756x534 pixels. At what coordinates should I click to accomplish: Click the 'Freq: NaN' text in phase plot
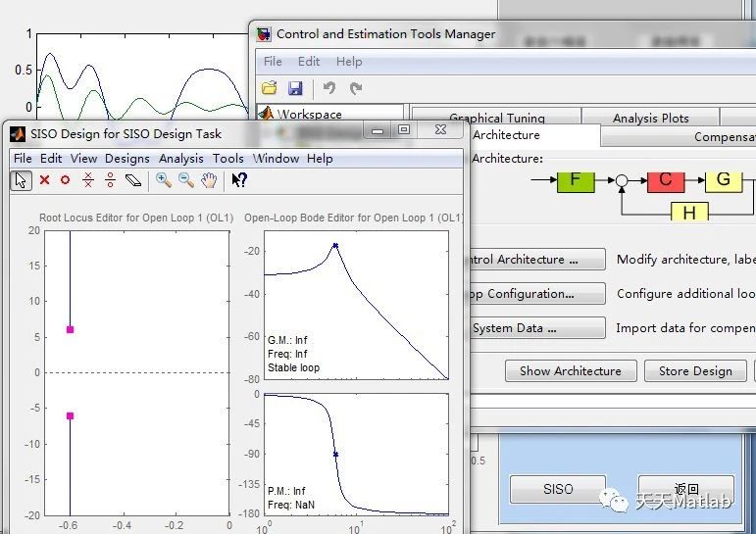click(x=291, y=505)
